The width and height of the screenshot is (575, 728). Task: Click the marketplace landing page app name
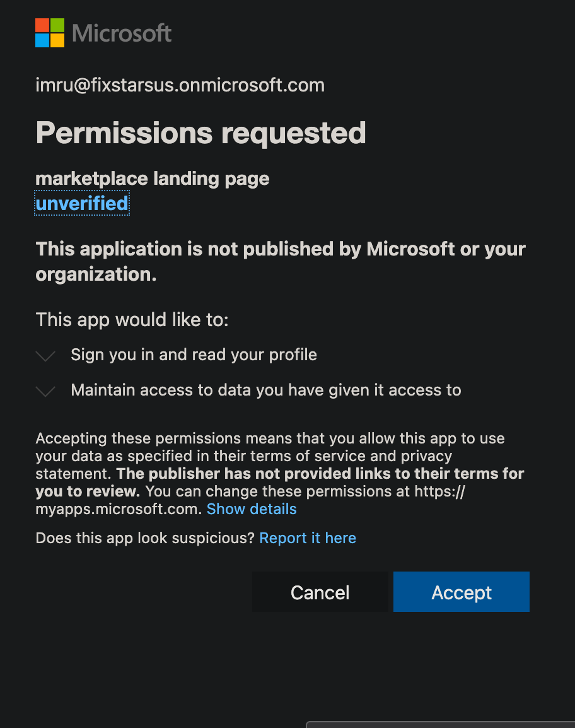[x=152, y=179]
